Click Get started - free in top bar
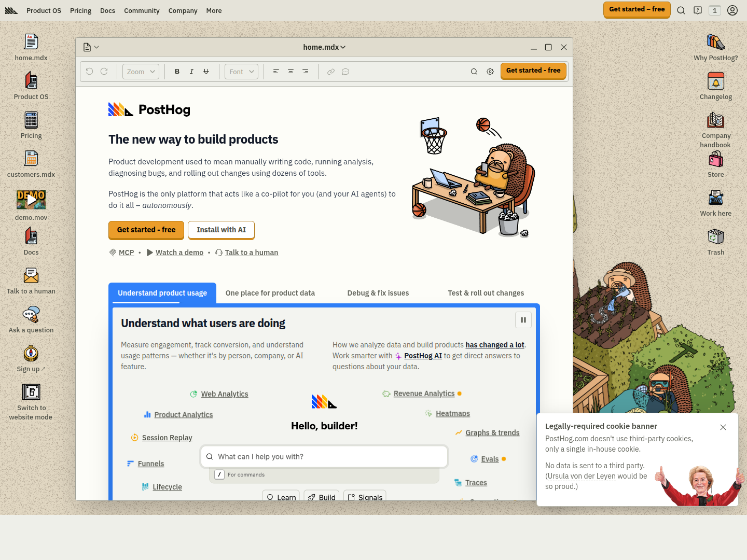 [637, 9]
